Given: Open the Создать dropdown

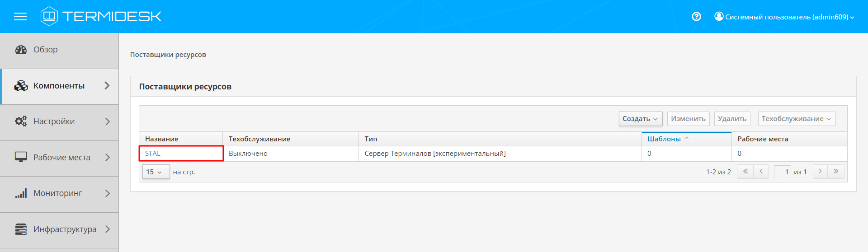Looking at the screenshot, I should click(640, 119).
